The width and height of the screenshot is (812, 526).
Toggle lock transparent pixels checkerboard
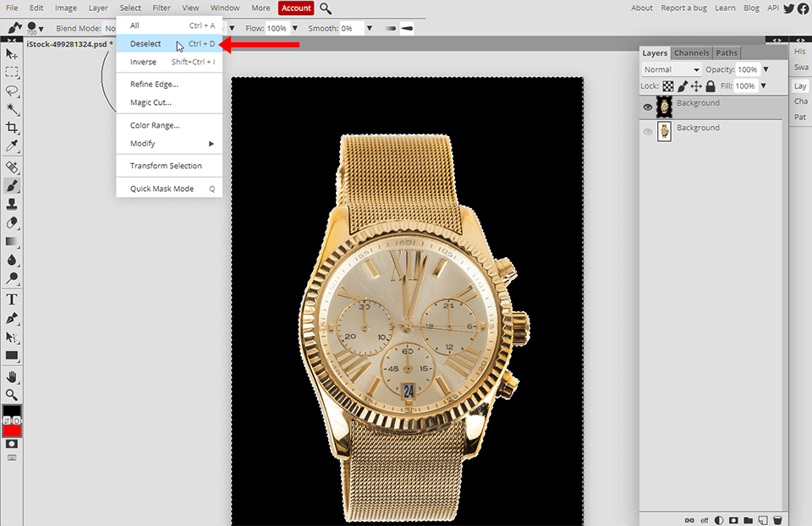point(667,86)
